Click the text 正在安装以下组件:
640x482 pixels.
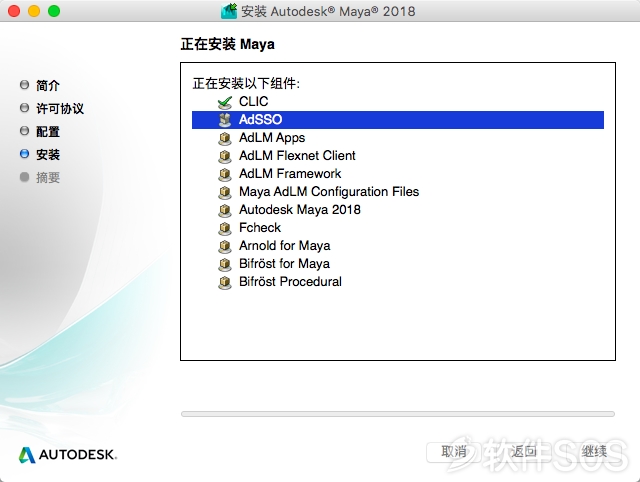(246, 84)
